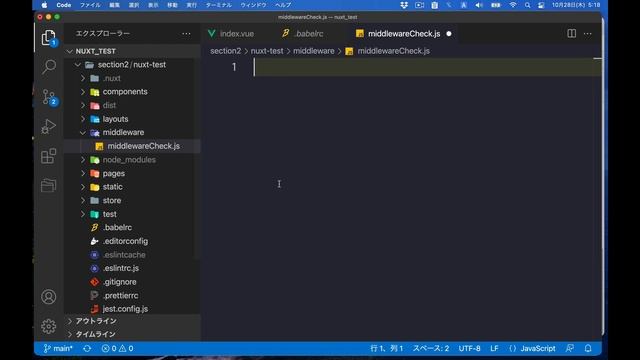The height and width of the screenshot is (360, 640).
Task: Expand the .nuxt folder
Action: pos(83,78)
